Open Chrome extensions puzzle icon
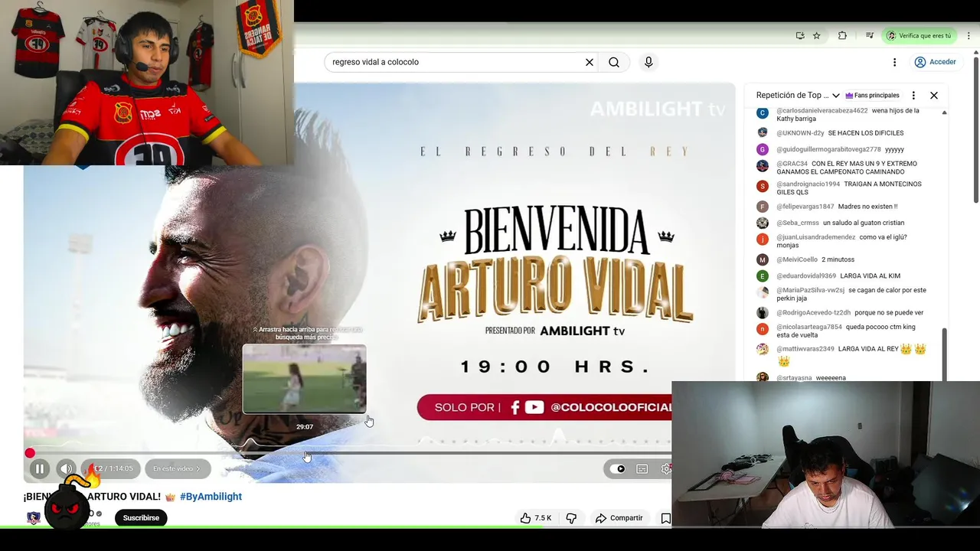 pos(842,36)
